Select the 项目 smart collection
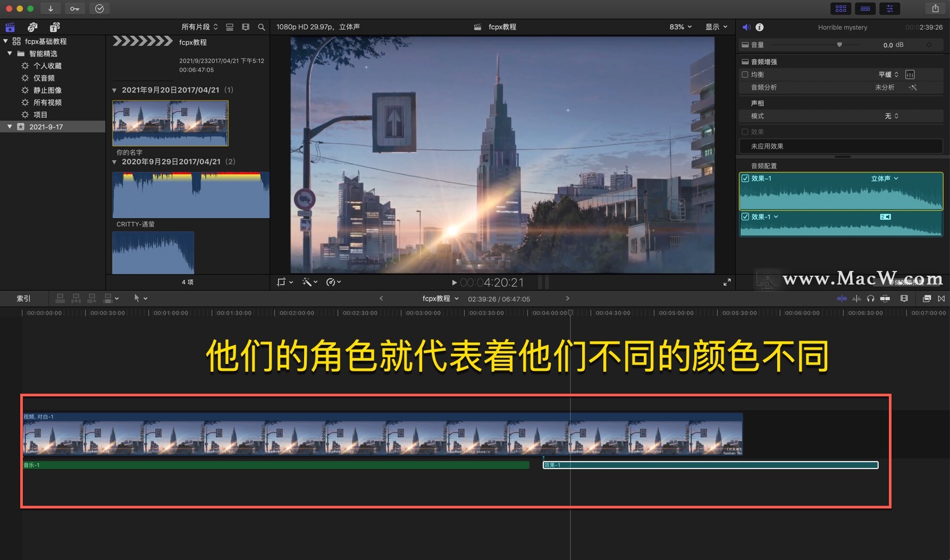Image resolution: width=950 pixels, height=560 pixels. [x=40, y=115]
